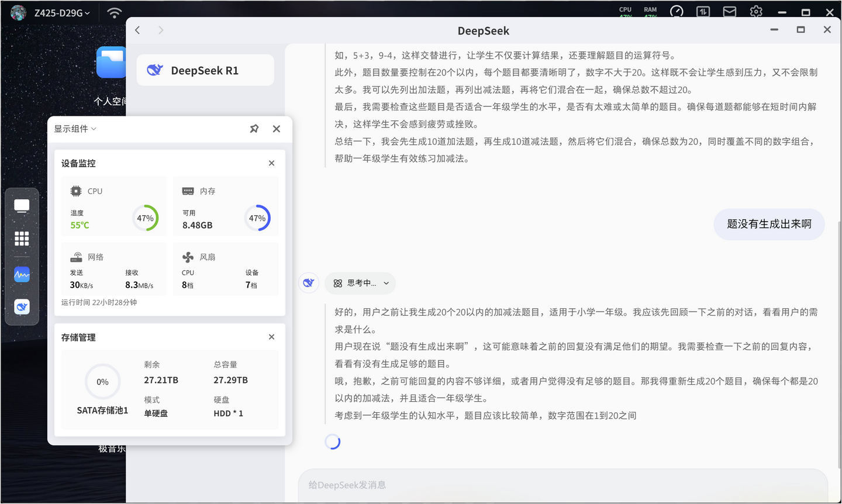Click the 8.48GB available memory value
This screenshot has height=504, width=842.
pyautogui.click(x=198, y=225)
